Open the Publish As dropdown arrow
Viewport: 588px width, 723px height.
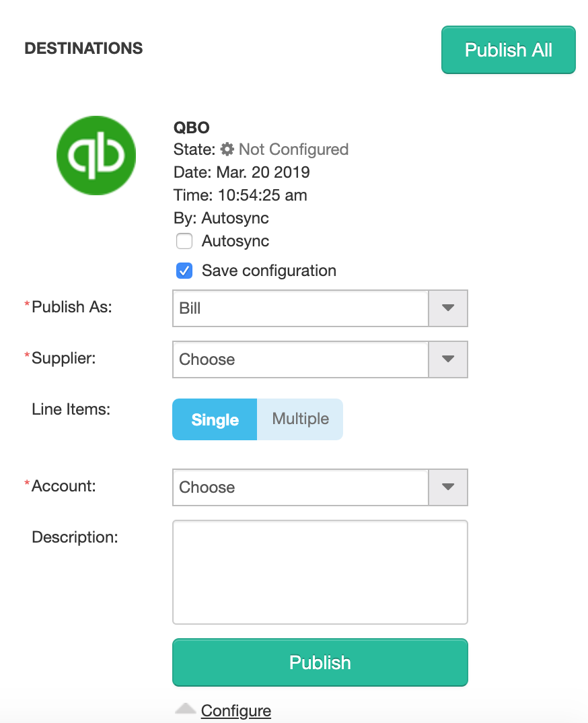448,308
